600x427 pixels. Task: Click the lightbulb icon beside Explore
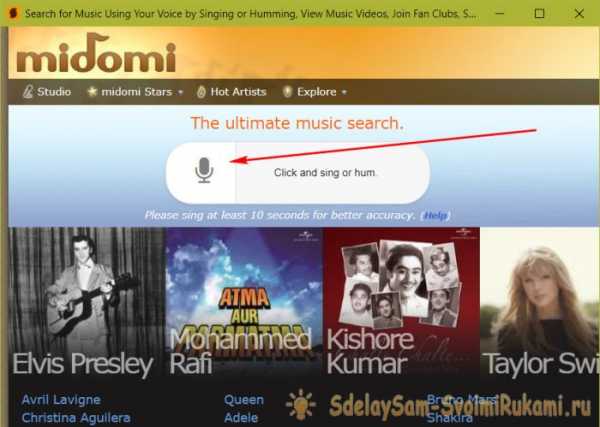[x=287, y=92]
